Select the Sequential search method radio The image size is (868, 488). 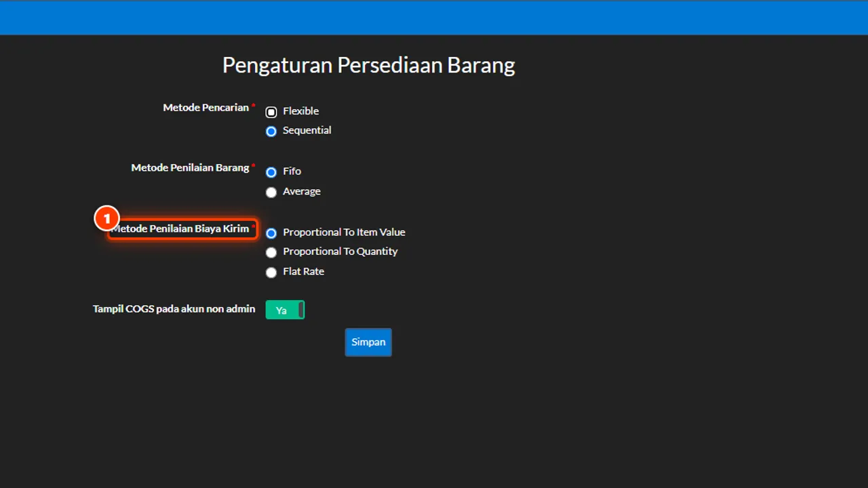click(271, 131)
